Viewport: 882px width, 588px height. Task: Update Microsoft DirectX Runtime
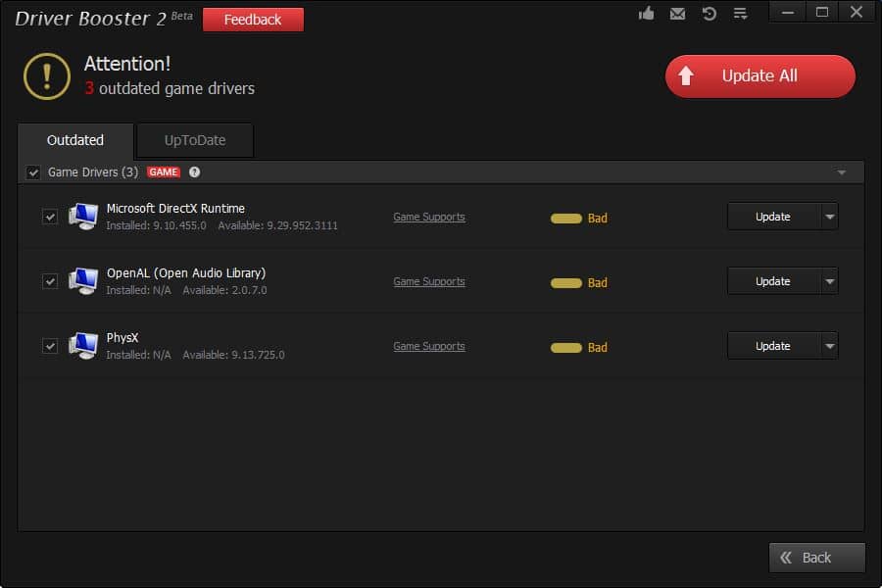coord(774,217)
